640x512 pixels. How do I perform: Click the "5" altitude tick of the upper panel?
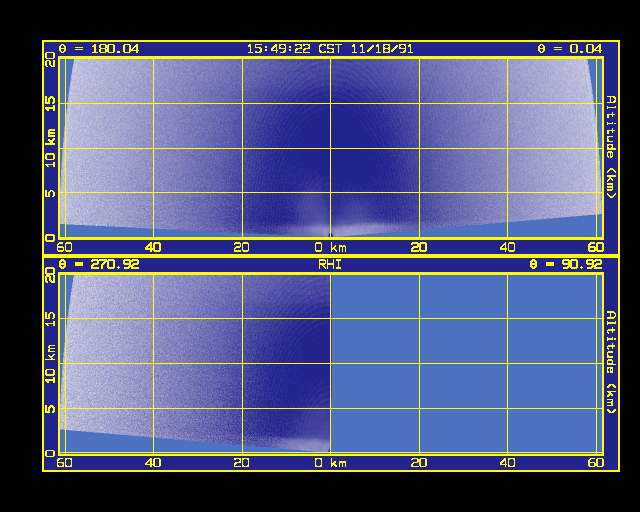(x=50, y=193)
